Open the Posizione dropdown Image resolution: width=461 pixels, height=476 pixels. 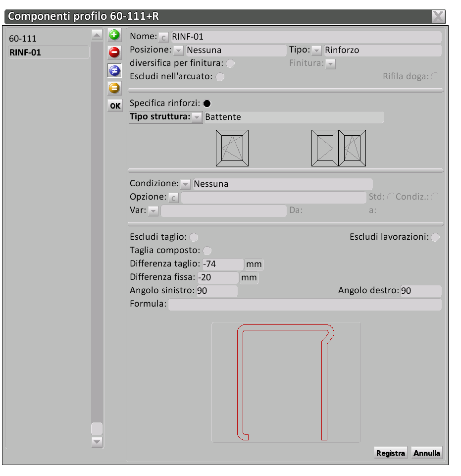(178, 51)
